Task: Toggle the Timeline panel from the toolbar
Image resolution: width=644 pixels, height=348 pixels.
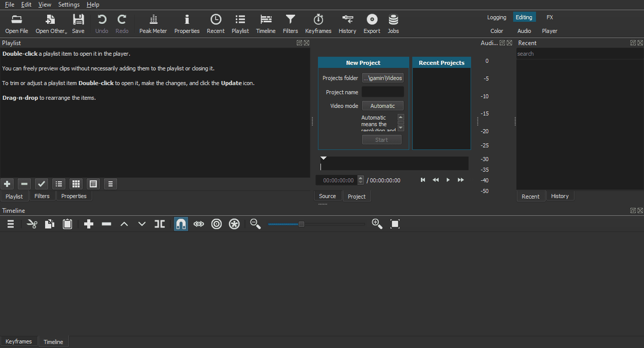Action: pyautogui.click(x=266, y=24)
